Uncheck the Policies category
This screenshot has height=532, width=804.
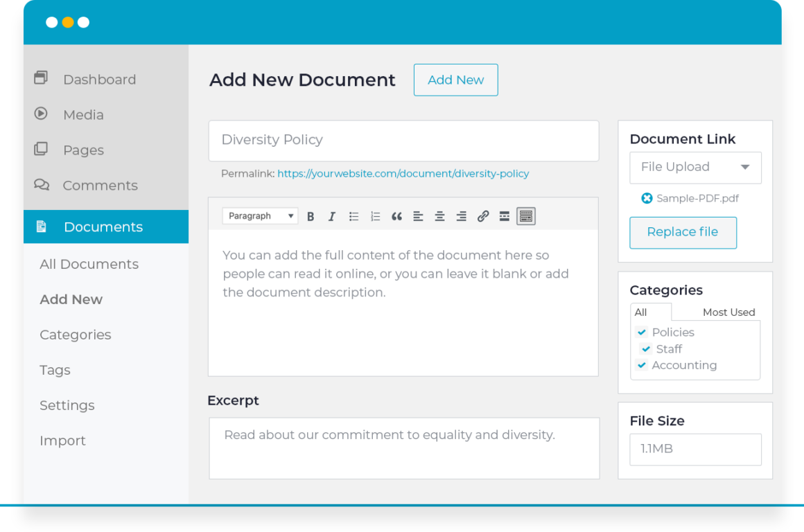click(x=642, y=332)
